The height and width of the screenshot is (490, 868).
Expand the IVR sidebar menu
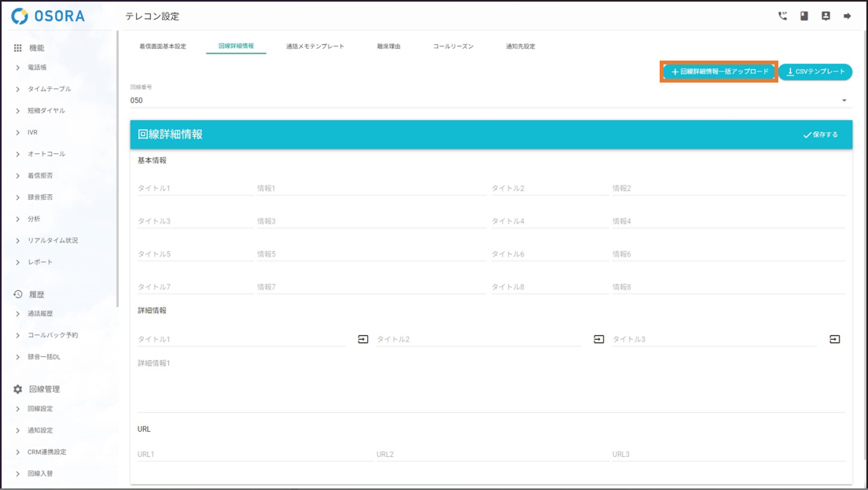pos(32,132)
